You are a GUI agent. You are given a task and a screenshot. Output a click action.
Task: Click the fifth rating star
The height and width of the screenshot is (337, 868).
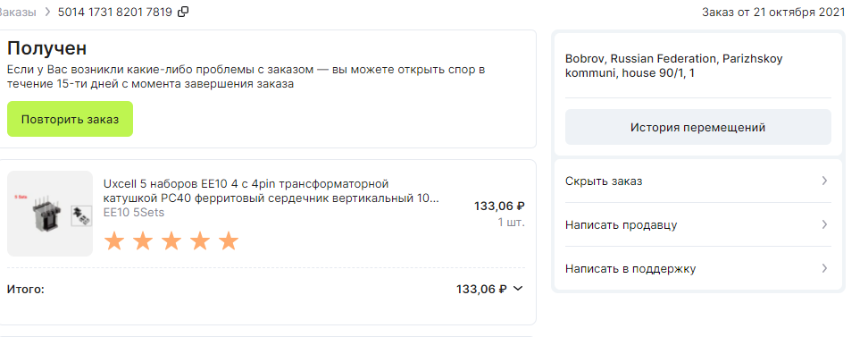point(228,241)
